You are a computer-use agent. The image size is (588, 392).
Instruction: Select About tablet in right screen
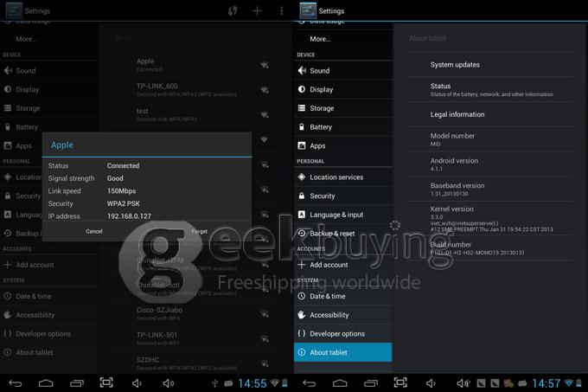click(x=343, y=352)
